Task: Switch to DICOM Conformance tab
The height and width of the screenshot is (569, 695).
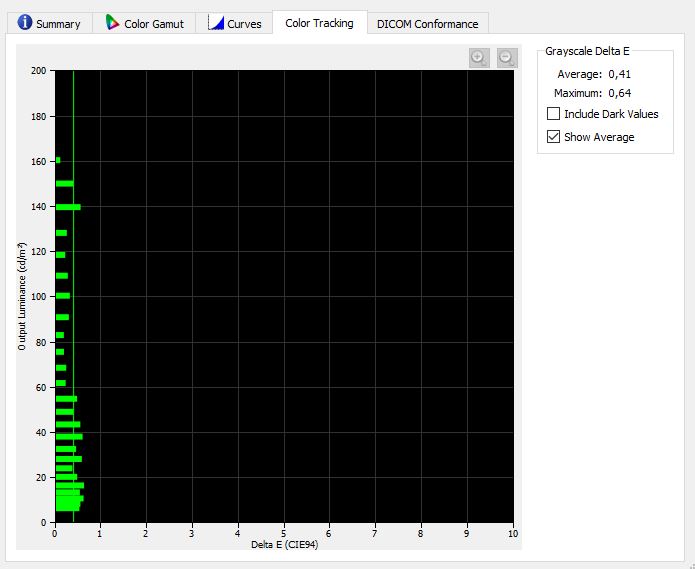Action: 428,23
